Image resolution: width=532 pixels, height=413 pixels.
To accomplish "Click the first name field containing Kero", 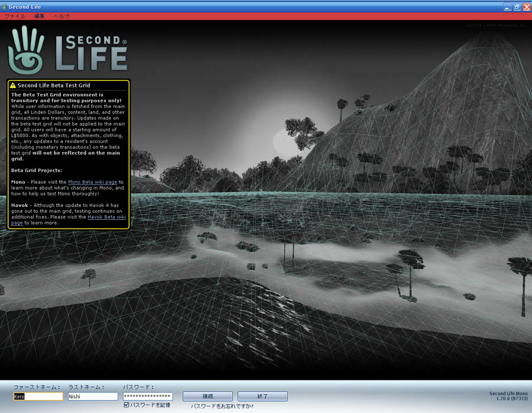I will (38, 396).
